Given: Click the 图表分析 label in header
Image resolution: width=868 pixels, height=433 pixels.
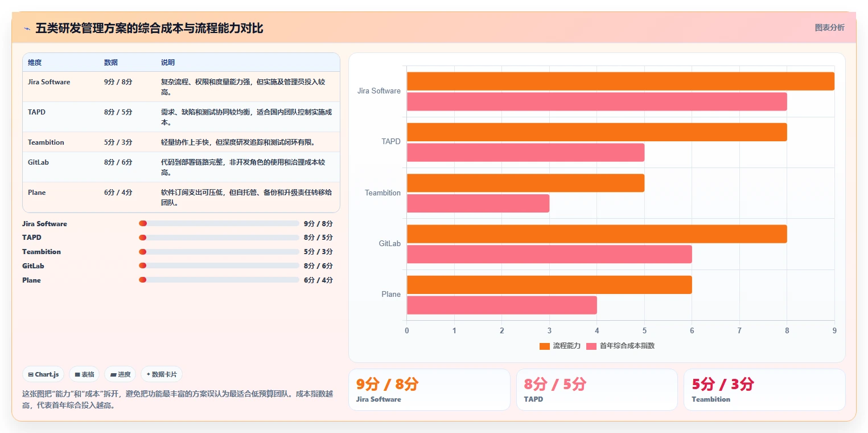Looking at the screenshot, I should pos(829,27).
